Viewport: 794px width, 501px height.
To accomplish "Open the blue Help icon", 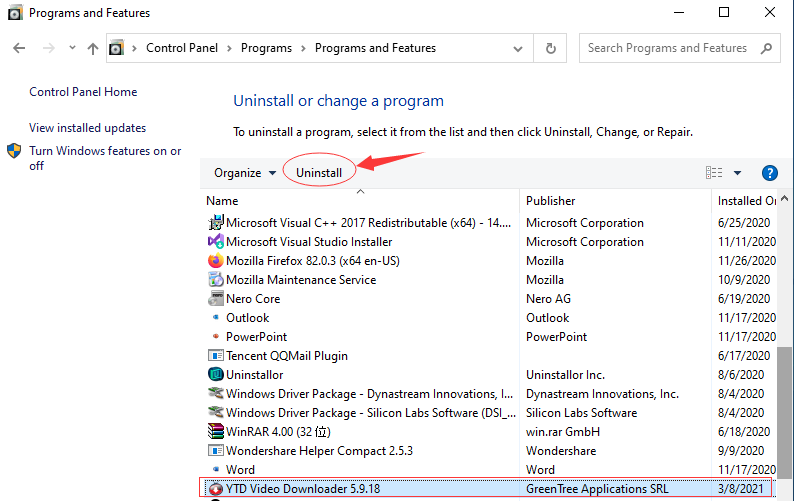I will pyautogui.click(x=770, y=173).
